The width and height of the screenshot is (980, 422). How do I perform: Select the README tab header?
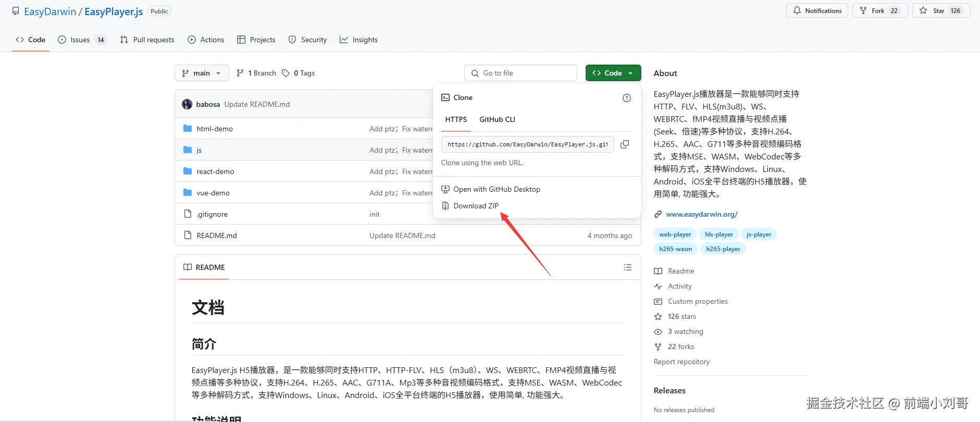coord(204,267)
